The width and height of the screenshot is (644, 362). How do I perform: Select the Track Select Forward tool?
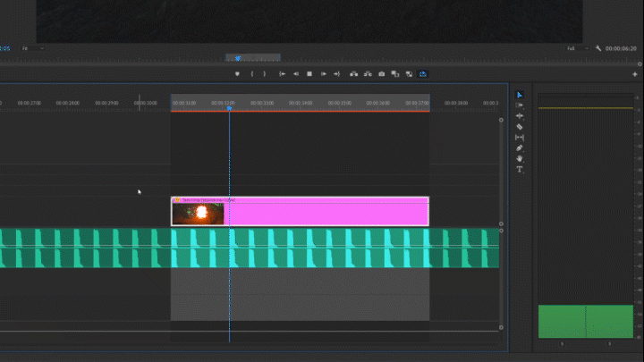click(x=520, y=105)
